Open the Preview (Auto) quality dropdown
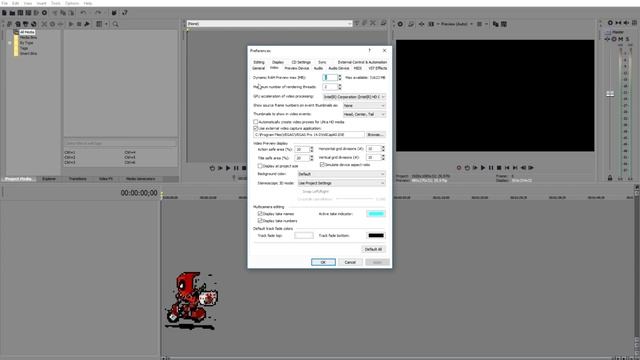Screen dimensions: 640x360 (457, 24)
